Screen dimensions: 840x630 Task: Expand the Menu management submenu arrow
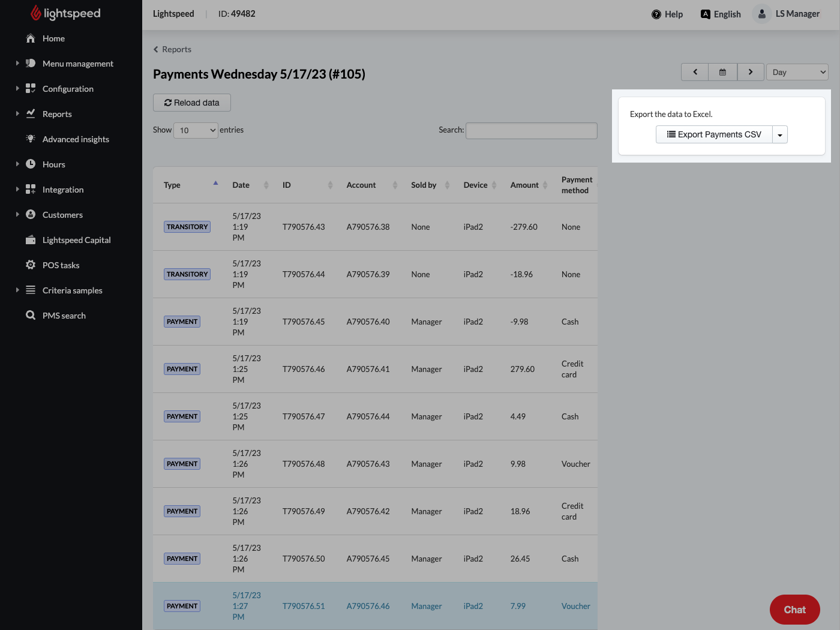tap(17, 63)
